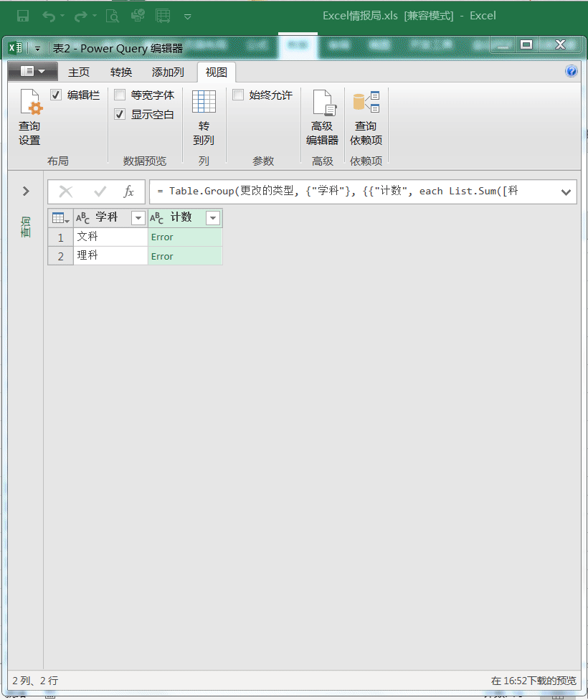Click Excel save icon in title bar

tap(23, 16)
